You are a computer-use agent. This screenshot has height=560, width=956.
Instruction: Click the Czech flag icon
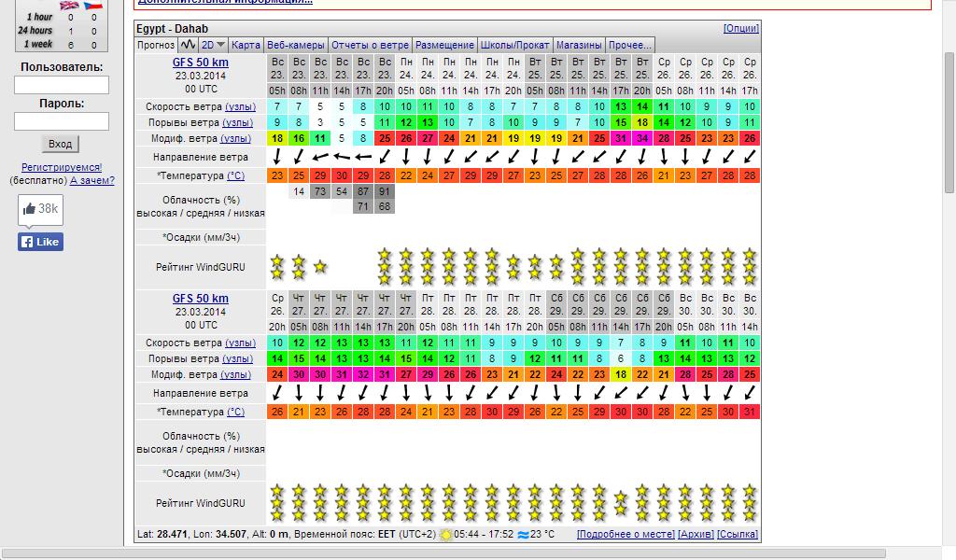pyautogui.click(x=93, y=5)
